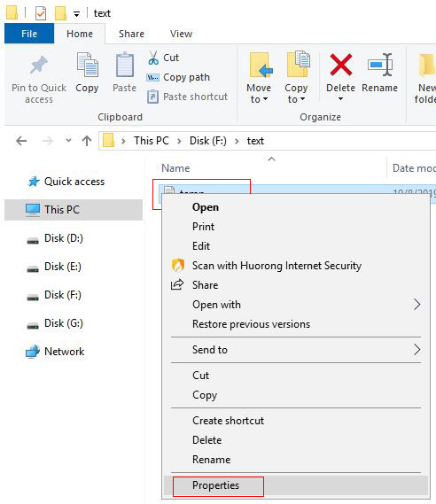Click the Cut scissors in ribbon
The image size is (436, 504).
coord(153,58)
